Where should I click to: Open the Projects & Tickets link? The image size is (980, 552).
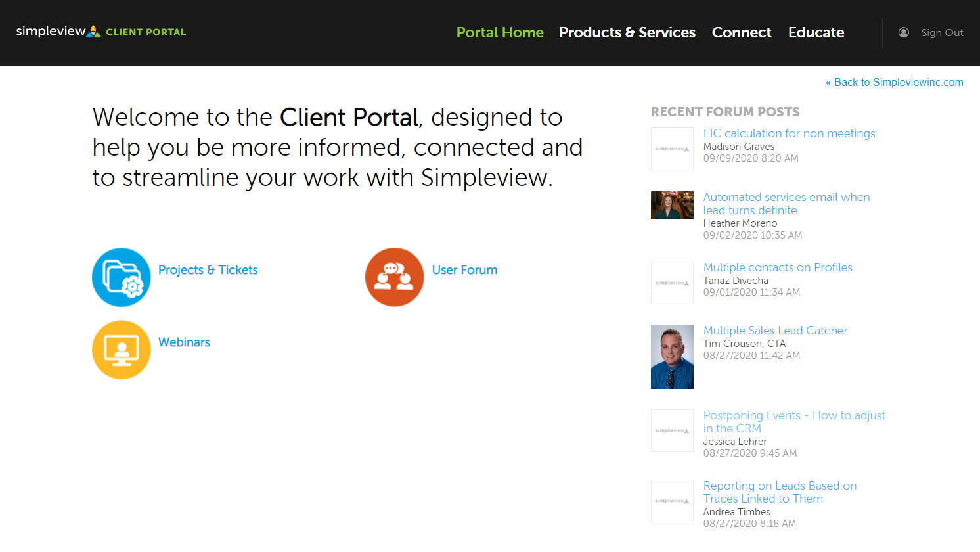[x=208, y=270]
